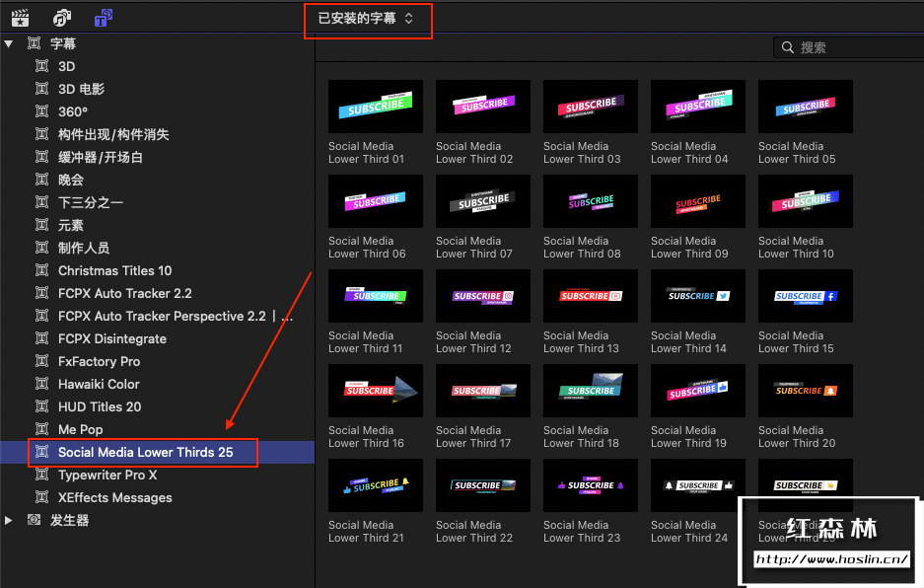Focus the 搜索 search field
The height and width of the screenshot is (588, 924).
[849, 47]
